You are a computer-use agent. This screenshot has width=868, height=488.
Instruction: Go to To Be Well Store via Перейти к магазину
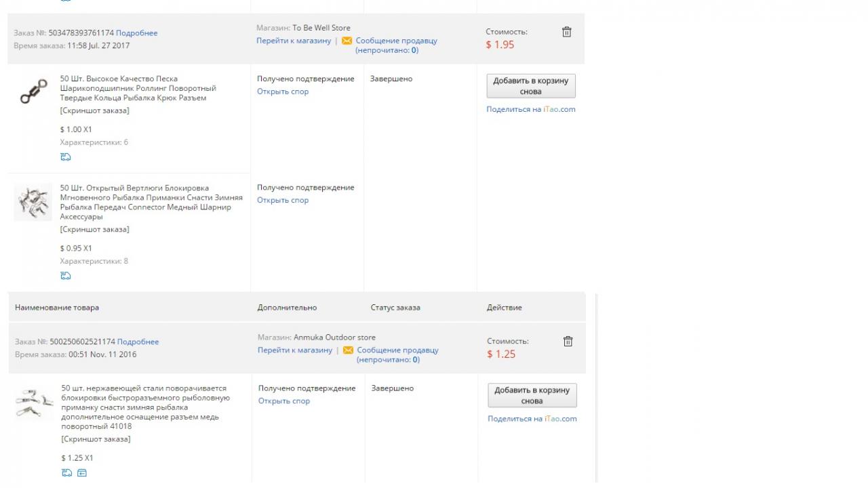294,41
